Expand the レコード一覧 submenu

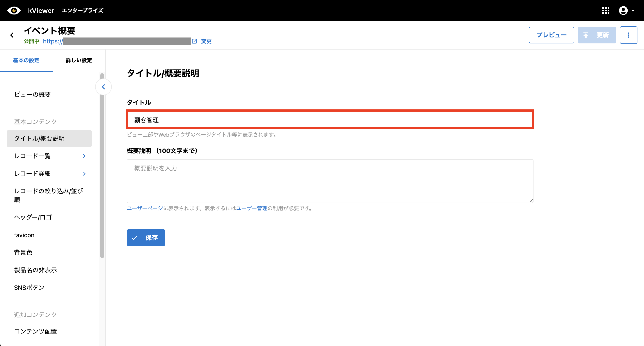coord(84,156)
